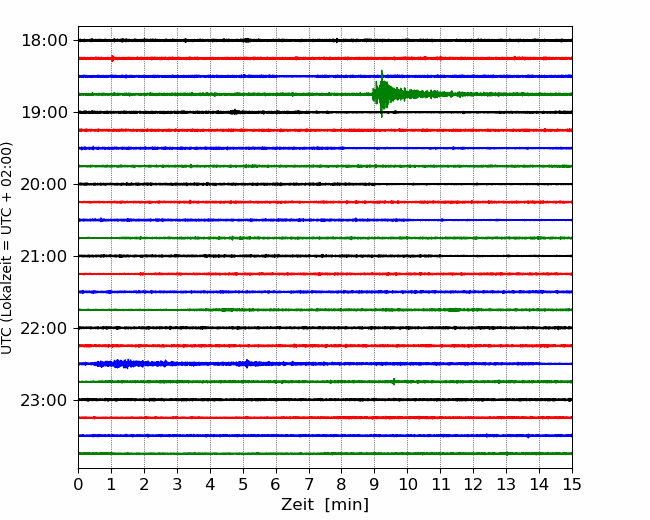Click x-axis tick label 1
The height and width of the screenshot is (520, 650).
click(111, 484)
